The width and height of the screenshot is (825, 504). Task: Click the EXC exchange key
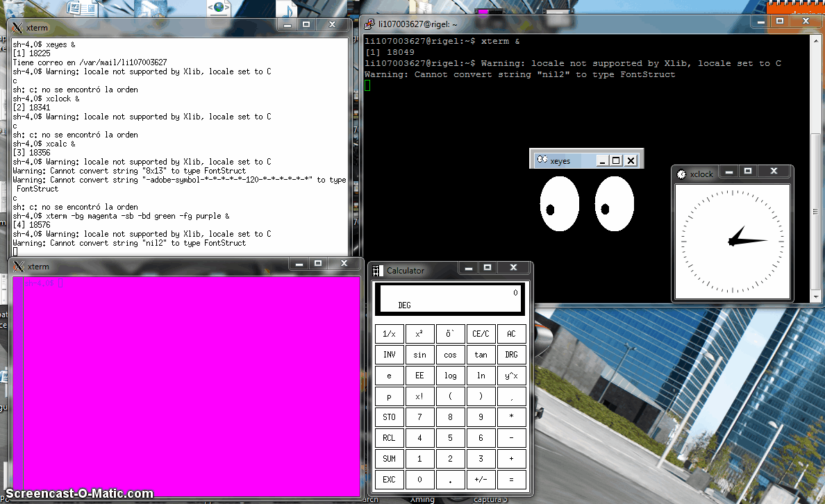pos(390,480)
